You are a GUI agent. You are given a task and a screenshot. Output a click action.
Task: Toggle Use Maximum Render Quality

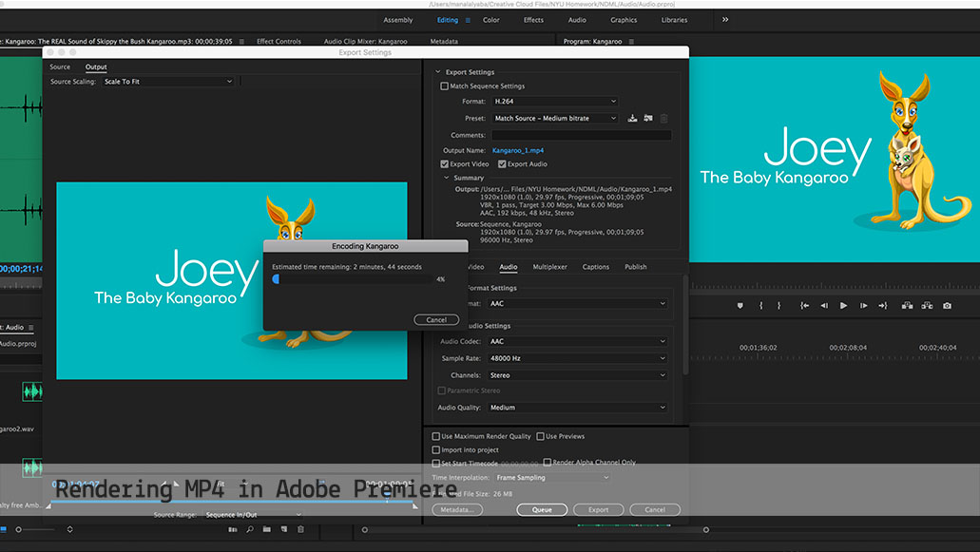(436, 436)
